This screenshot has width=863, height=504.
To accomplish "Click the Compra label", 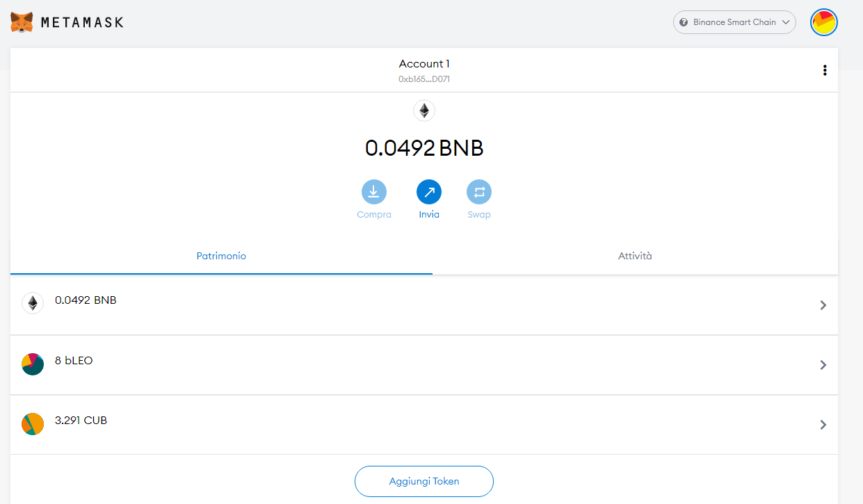I will 374,215.
